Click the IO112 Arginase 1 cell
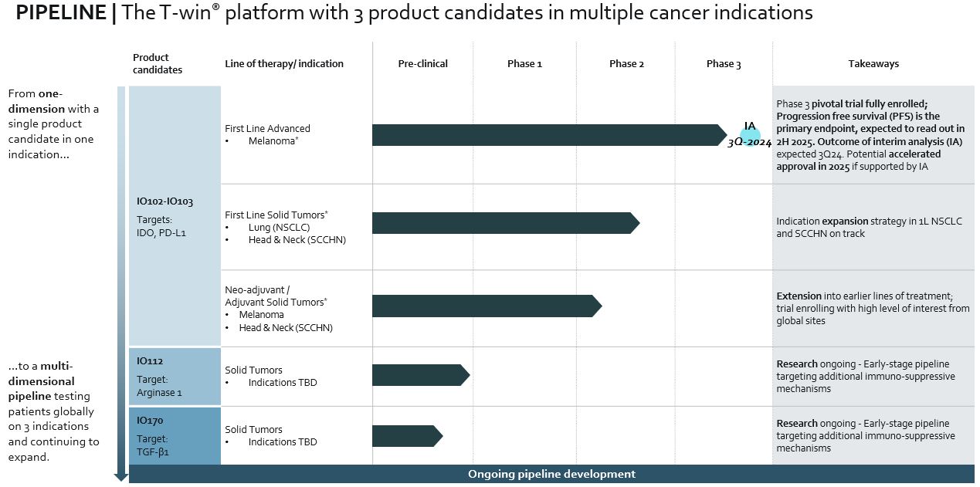The image size is (980, 487). pyautogui.click(x=175, y=377)
